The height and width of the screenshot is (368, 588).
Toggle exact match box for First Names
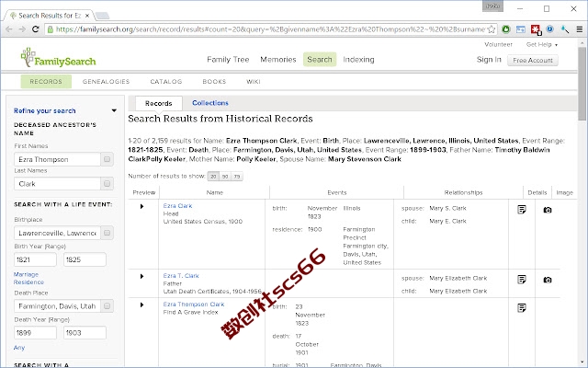107,159
